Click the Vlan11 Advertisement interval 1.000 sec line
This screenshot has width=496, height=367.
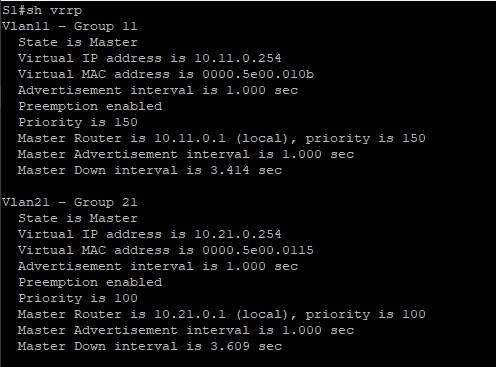(x=158, y=90)
